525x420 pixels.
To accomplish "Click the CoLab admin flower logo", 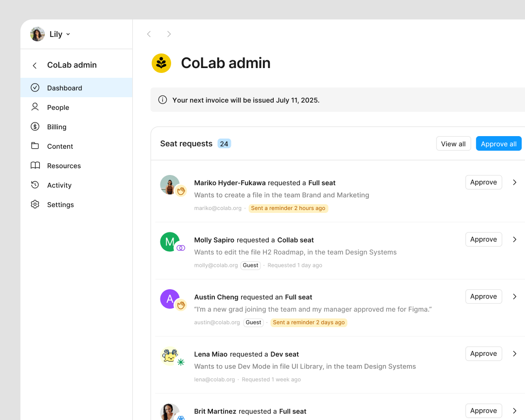I will [x=161, y=63].
